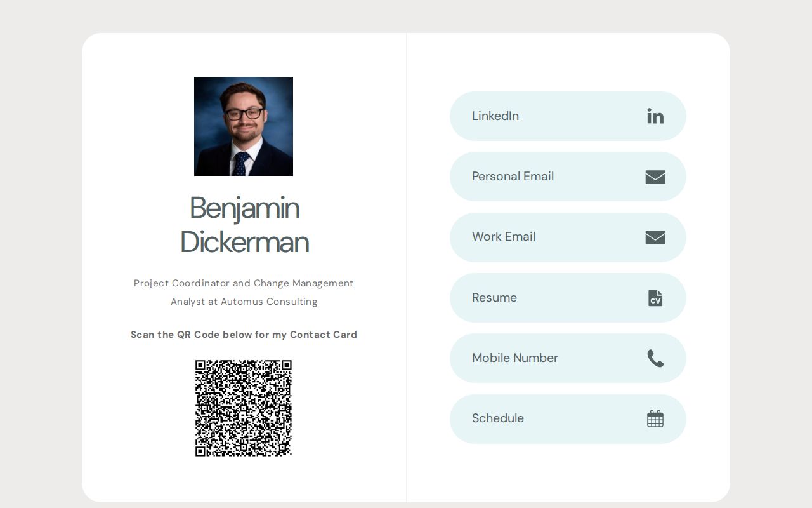Click Benjamin Dickerman's profile photo
Image resolution: width=812 pixels, height=508 pixels.
[x=244, y=126]
